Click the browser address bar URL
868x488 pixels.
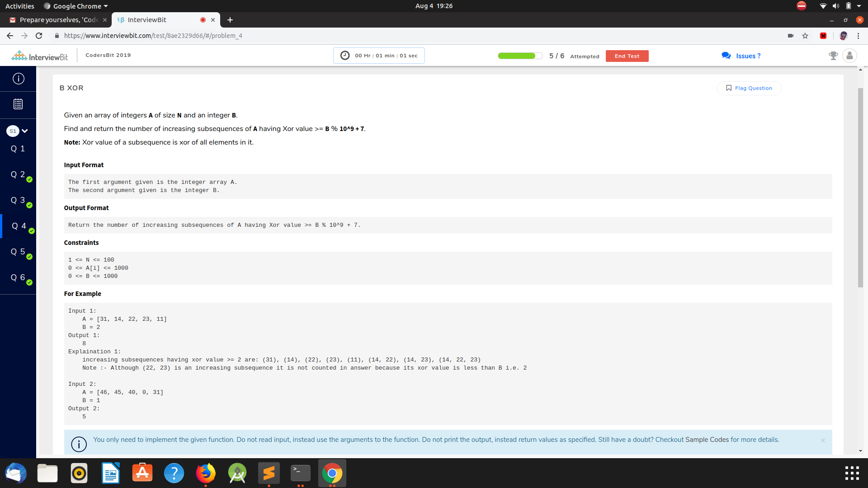coord(153,36)
